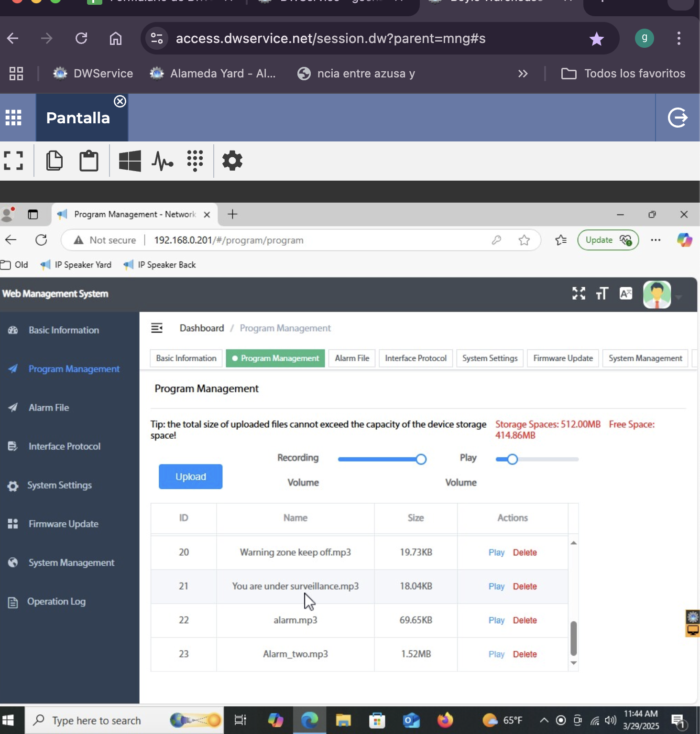The width and height of the screenshot is (700, 734).
Task: Open IP Speaker Yard bookmark
Action: (x=76, y=265)
